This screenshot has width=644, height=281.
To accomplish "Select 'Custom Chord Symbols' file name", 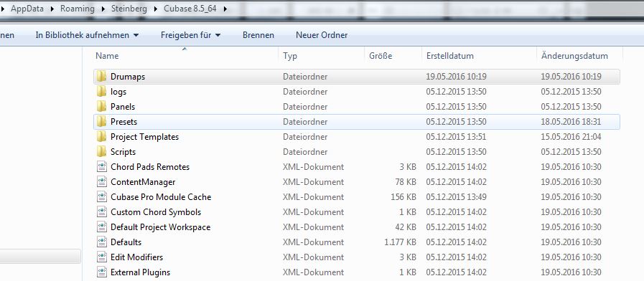I will [156, 212].
